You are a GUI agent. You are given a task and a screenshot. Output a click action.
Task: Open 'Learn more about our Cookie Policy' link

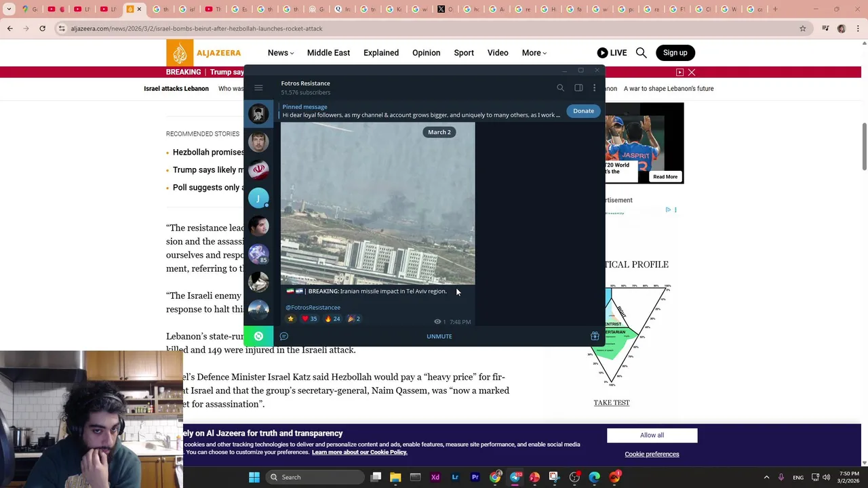[x=359, y=452]
